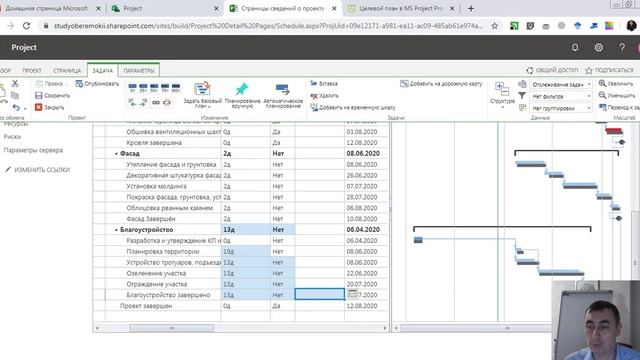Open Отслеживание задач view dropdown
The height and width of the screenshot is (360, 640).
562,84
